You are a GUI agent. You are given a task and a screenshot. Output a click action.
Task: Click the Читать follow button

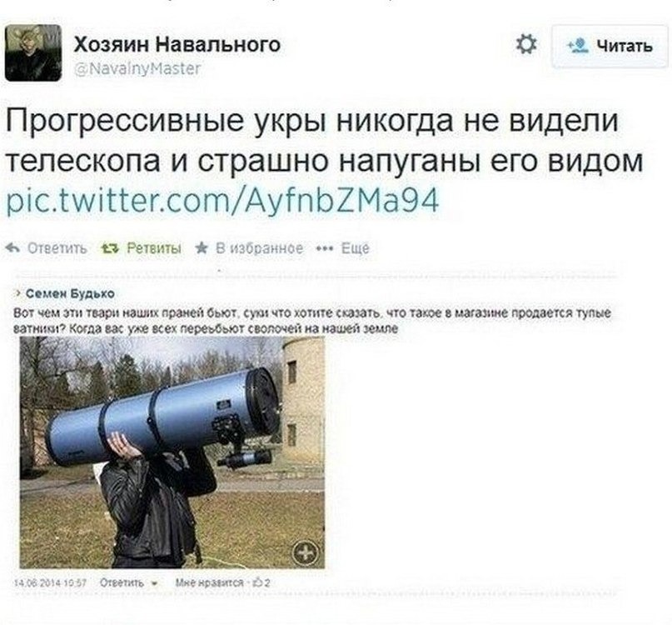[610, 46]
